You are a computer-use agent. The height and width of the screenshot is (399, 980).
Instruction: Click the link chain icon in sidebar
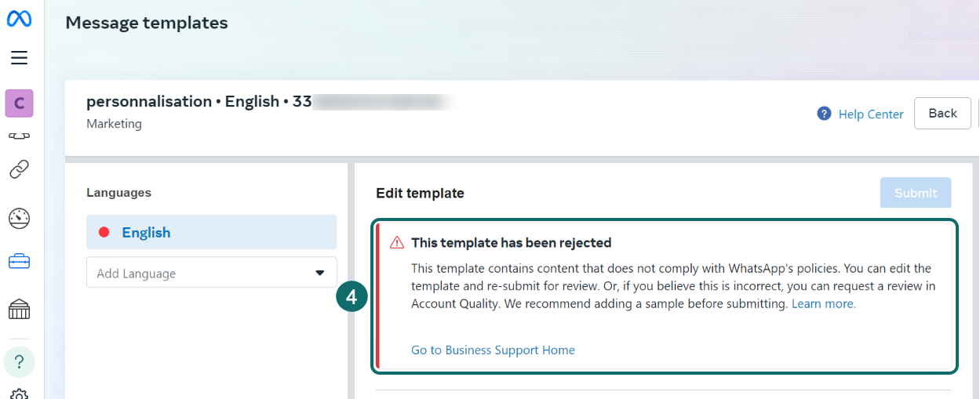coord(20,169)
